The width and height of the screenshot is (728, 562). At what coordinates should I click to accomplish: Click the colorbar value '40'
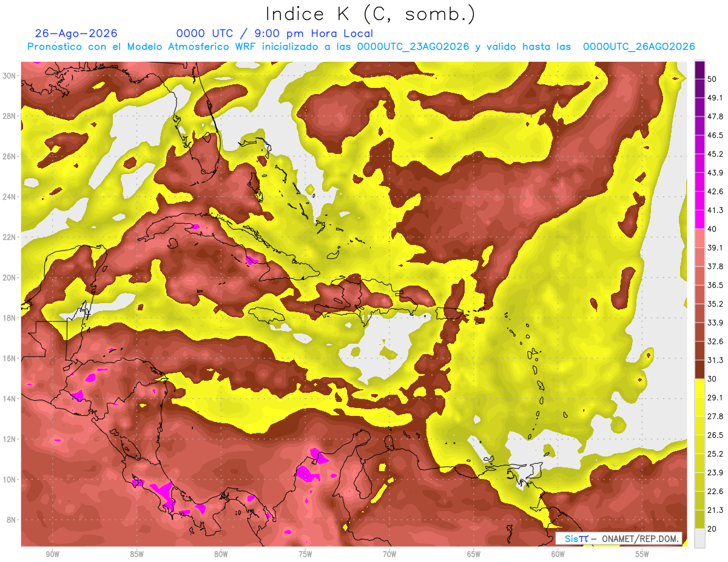(x=712, y=229)
